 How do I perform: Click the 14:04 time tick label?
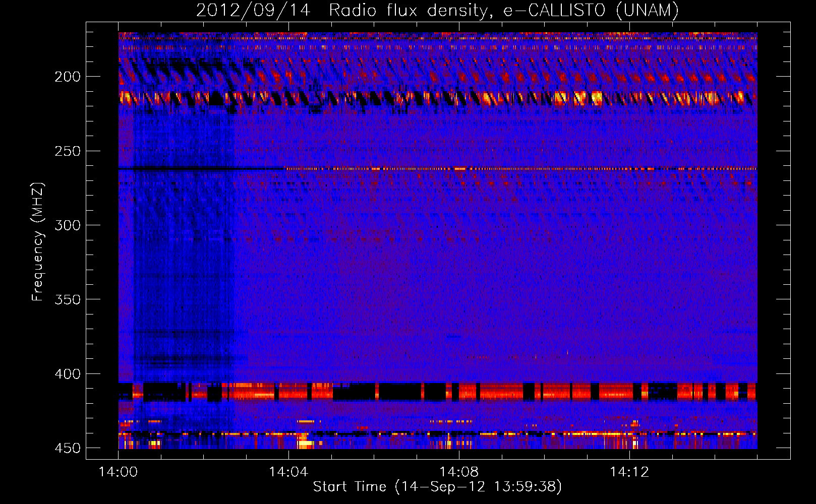coord(288,472)
